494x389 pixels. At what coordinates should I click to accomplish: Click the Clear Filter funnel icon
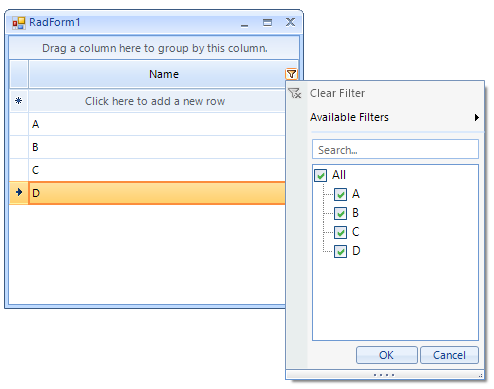coord(295,93)
